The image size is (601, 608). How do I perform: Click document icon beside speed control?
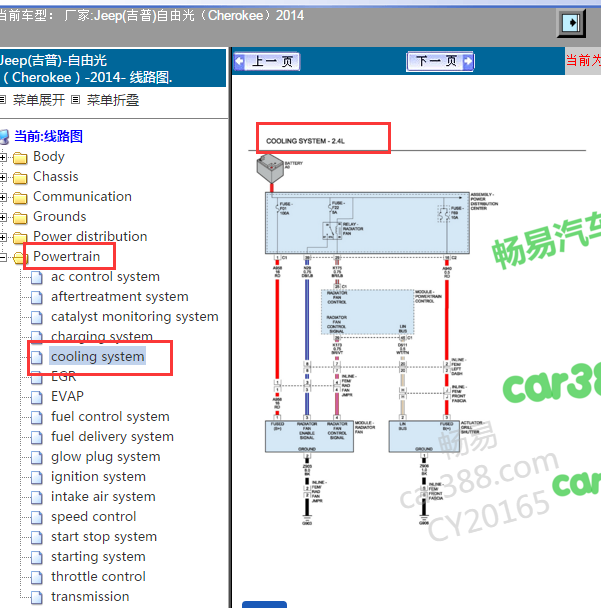(x=37, y=518)
